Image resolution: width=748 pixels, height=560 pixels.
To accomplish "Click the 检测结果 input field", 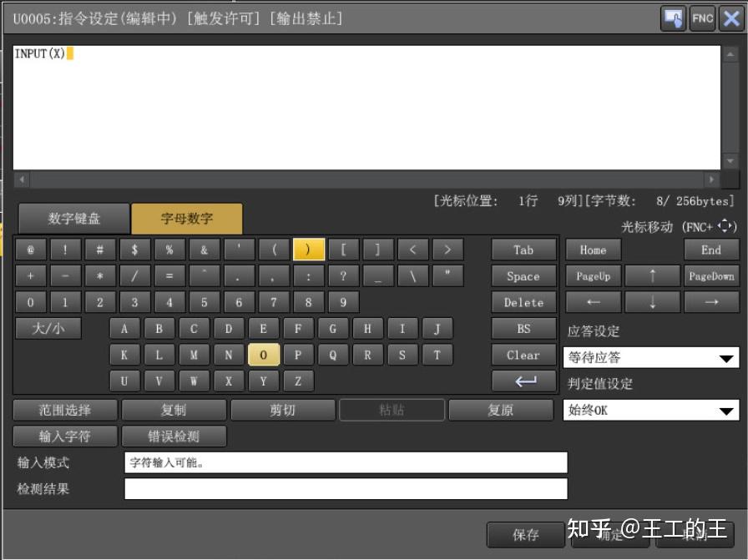I will click(x=346, y=489).
